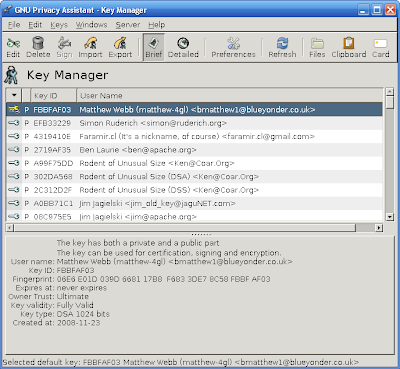Viewport: 400px width, 369px height.
Task: Switch to the Detailed view
Action: pos(183,47)
